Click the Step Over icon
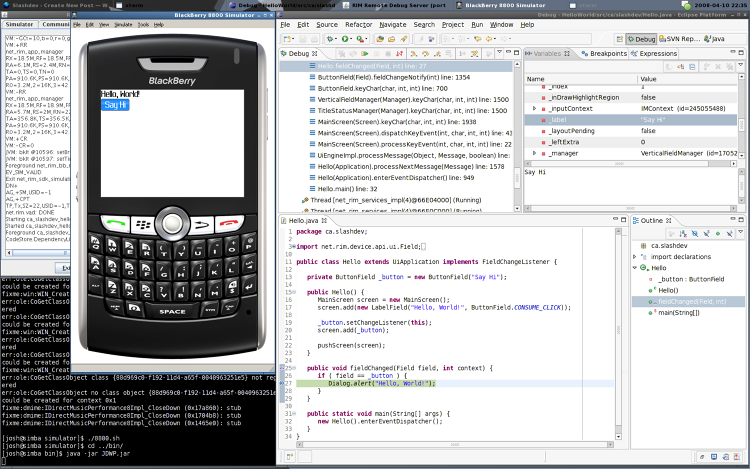The image size is (750, 469). tap(425, 54)
